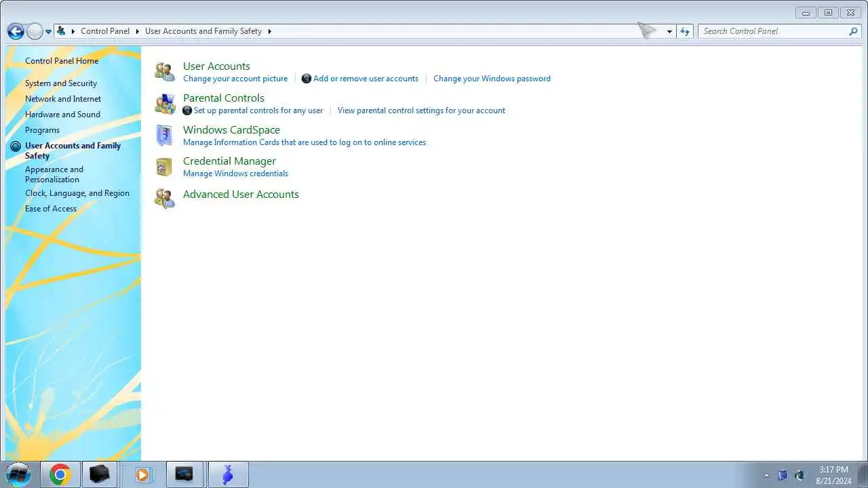868x488 pixels.
Task: Go to Control Panel Home
Action: [x=62, y=61]
